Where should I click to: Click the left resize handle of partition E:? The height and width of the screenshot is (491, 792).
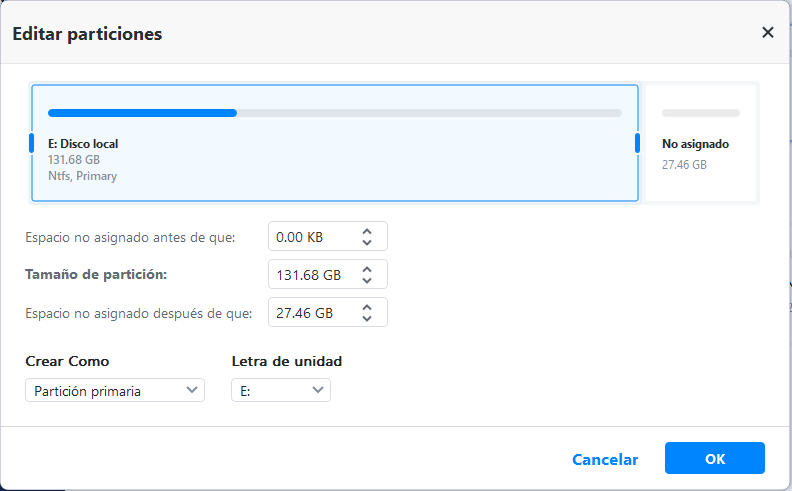point(31,143)
